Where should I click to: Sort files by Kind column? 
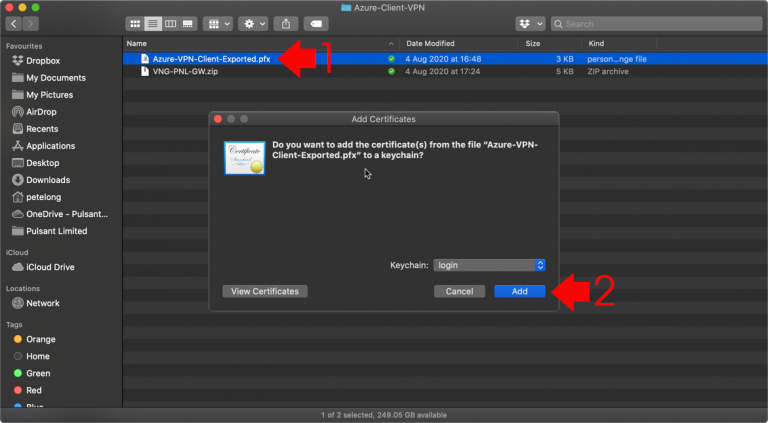[596, 44]
